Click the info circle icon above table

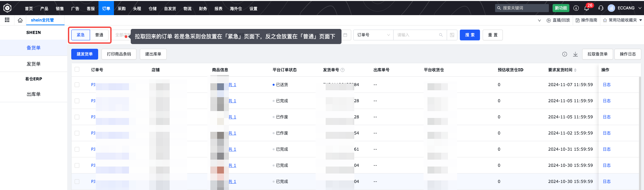coord(565,54)
